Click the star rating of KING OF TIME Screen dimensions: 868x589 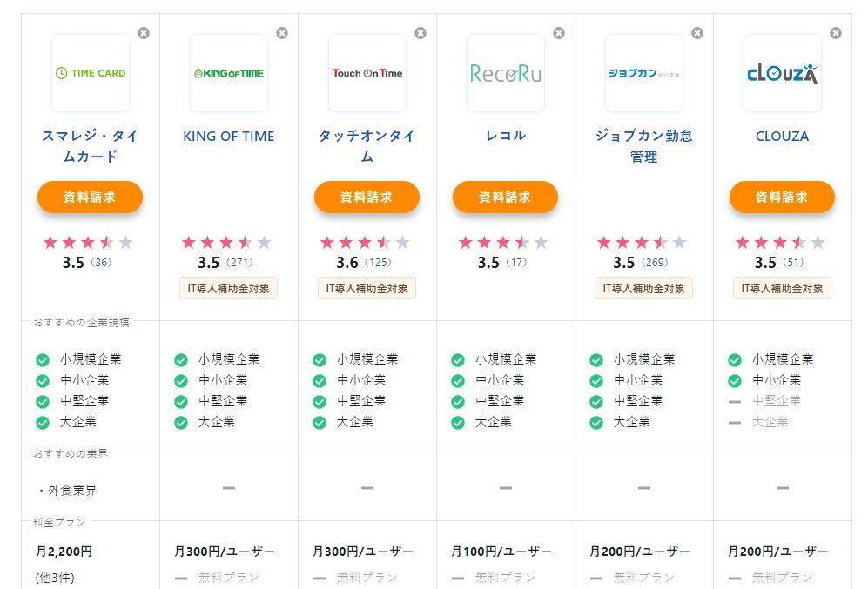coord(226,243)
